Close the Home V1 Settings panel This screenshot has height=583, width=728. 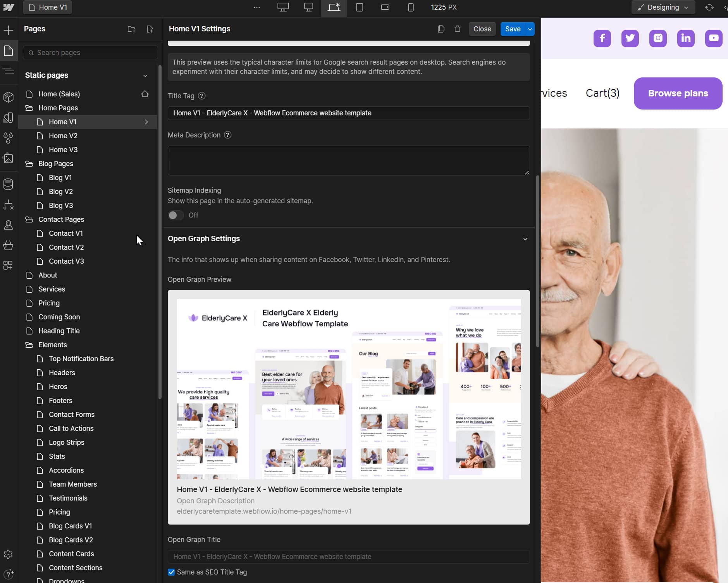[482, 29]
